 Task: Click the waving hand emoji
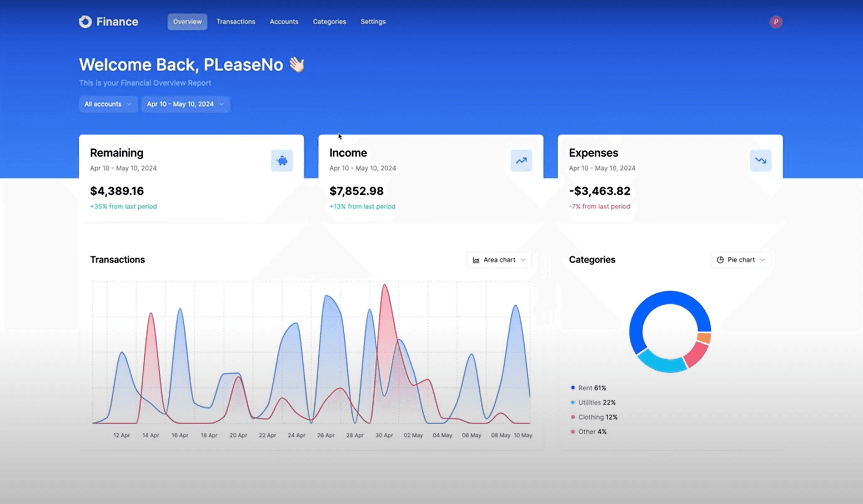pos(297,65)
